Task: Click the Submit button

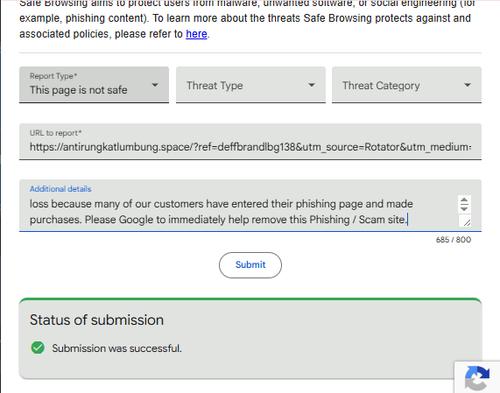Action: click(250, 265)
